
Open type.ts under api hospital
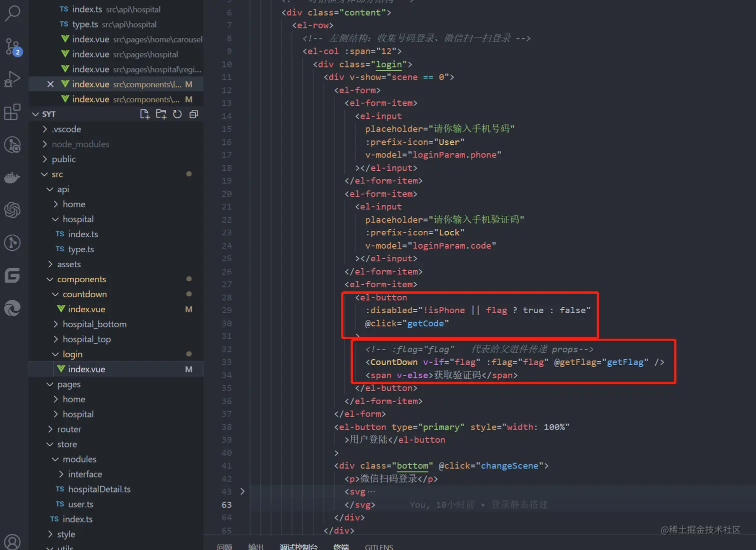(116, 249)
